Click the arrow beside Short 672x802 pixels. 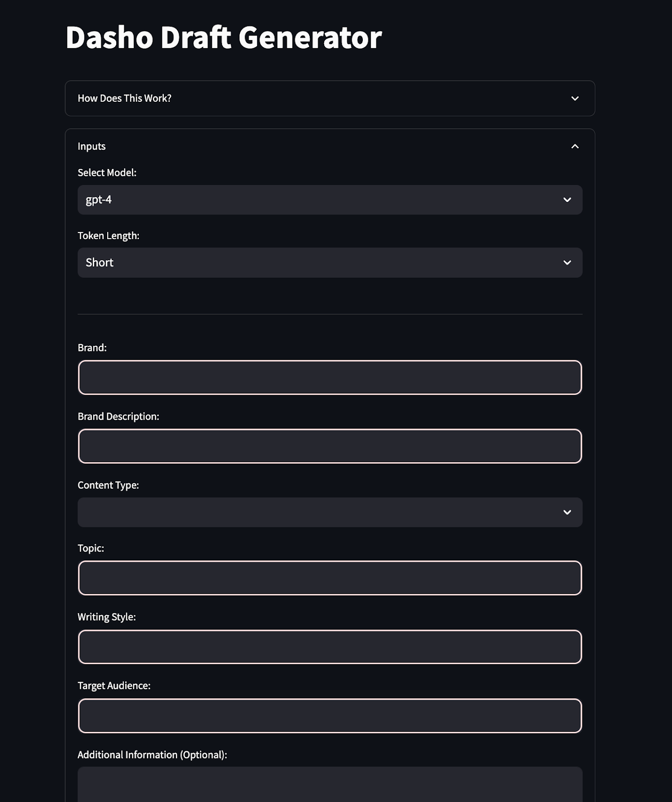pos(567,263)
